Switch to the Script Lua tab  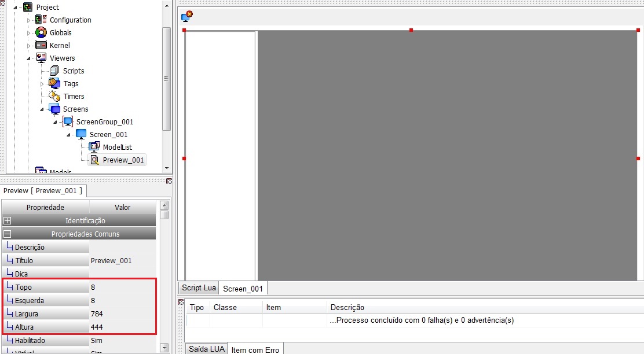(x=199, y=288)
